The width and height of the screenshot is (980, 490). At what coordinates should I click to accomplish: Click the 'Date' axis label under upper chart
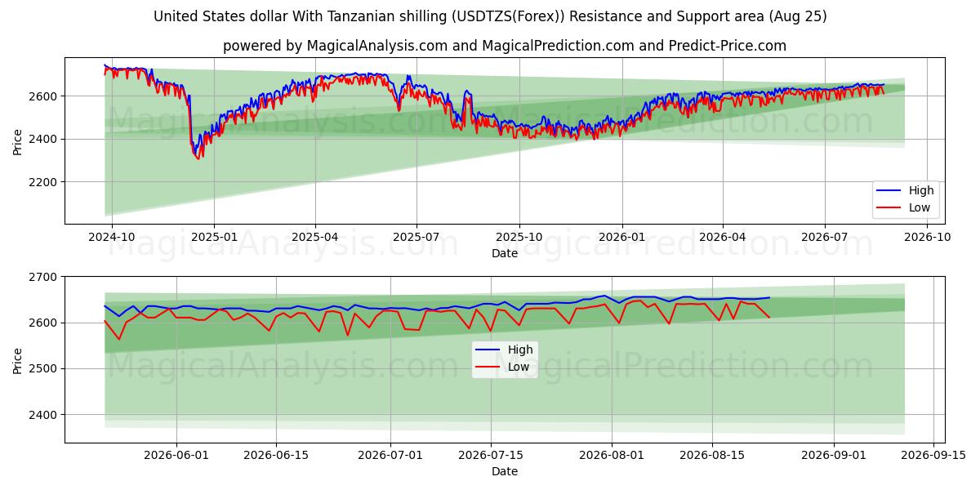[505, 254]
